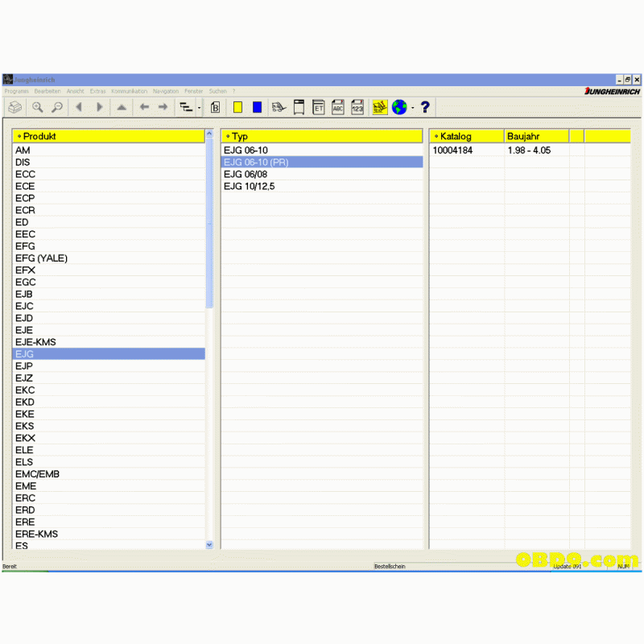Open the Fenster menu

coord(193,91)
